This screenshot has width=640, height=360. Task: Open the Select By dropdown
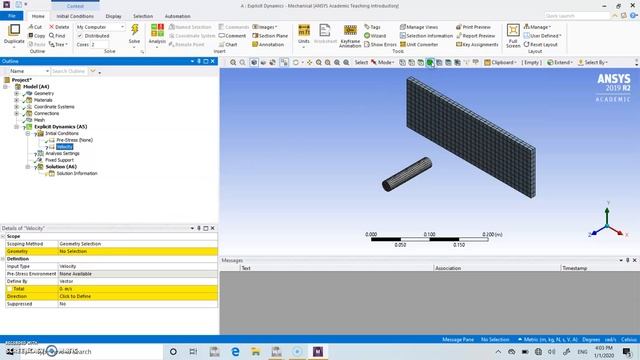coord(593,62)
